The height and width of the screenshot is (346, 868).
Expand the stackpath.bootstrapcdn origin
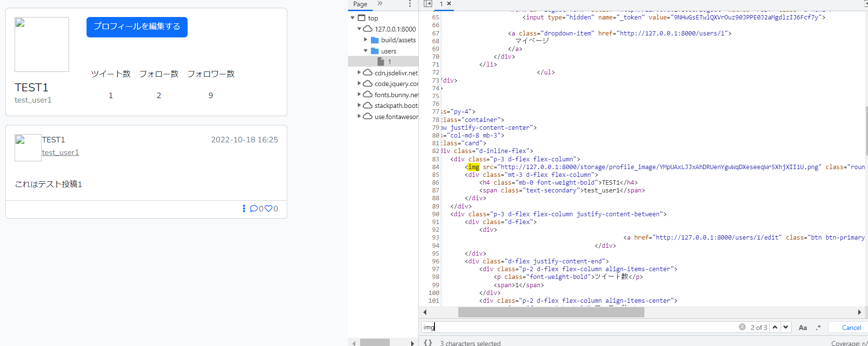[360, 105]
